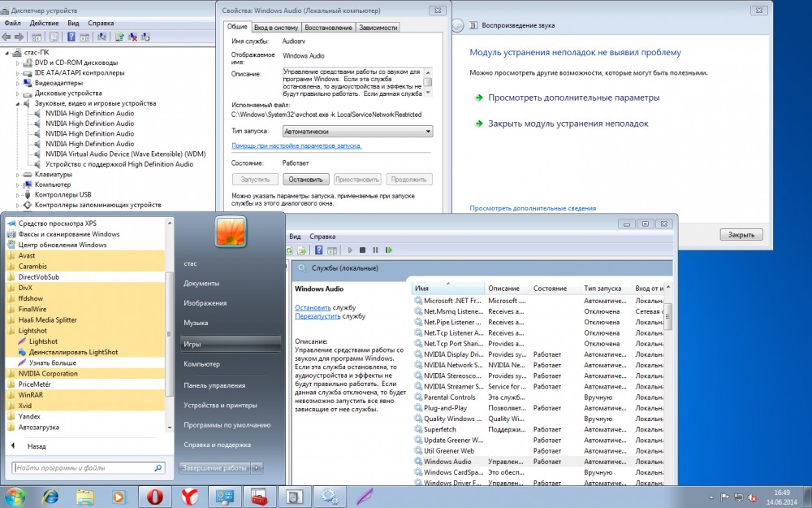The width and height of the screenshot is (812, 508).
Task: Click the user account picture in Start menu
Action: point(229,231)
